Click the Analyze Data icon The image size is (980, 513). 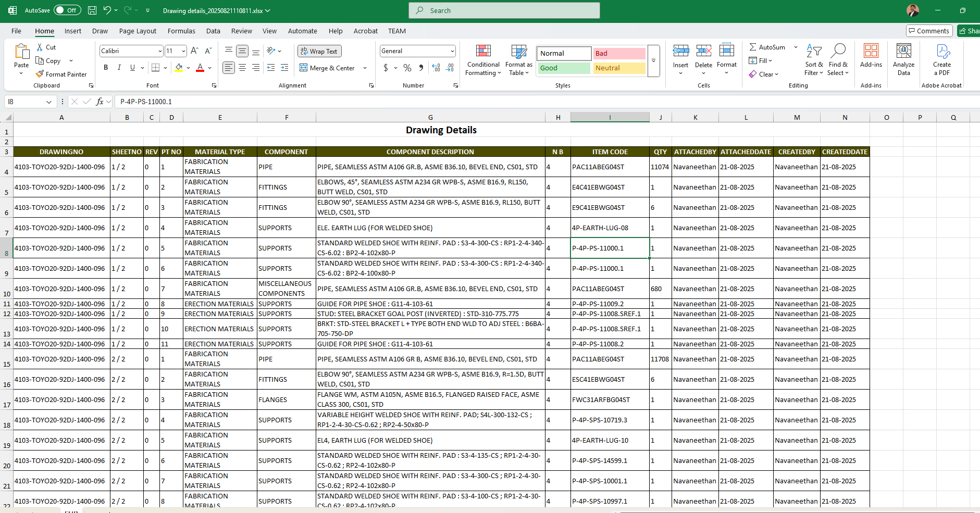pos(903,51)
